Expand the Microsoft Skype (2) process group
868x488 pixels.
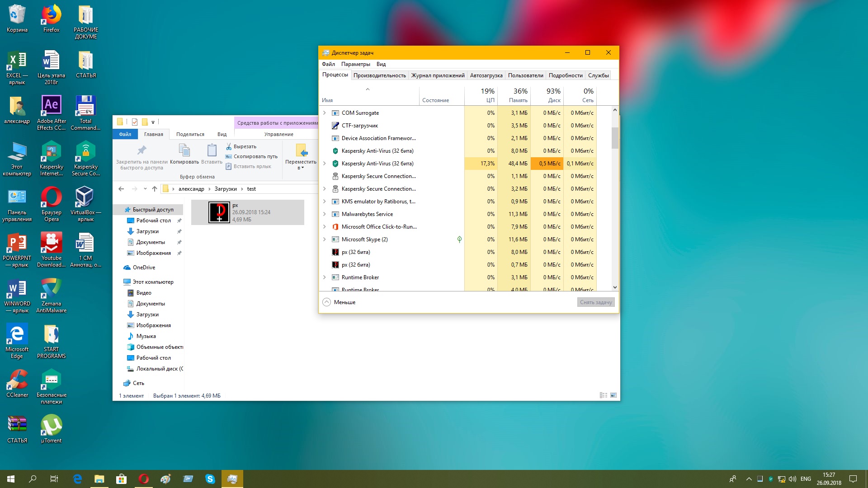click(324, 239)
